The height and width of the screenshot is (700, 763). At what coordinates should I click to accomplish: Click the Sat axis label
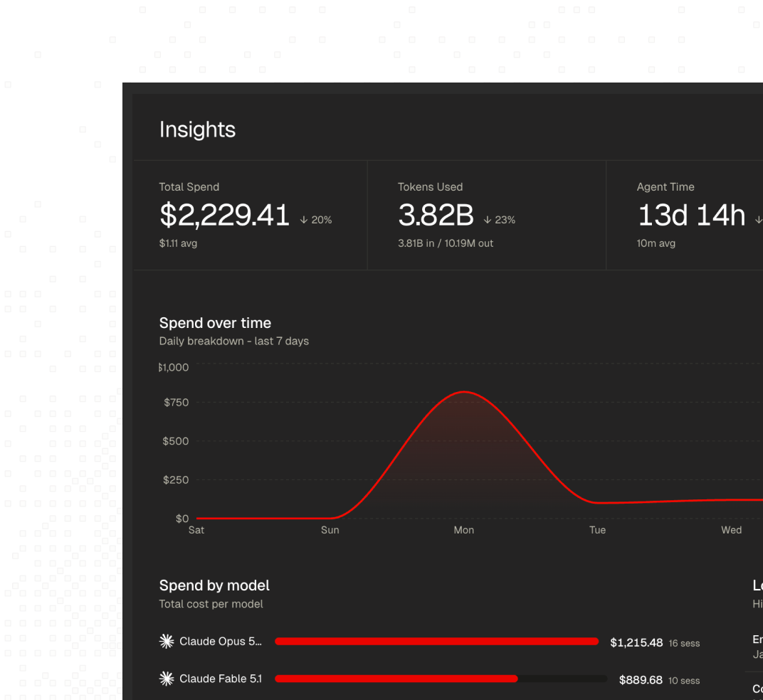point(196,530)
